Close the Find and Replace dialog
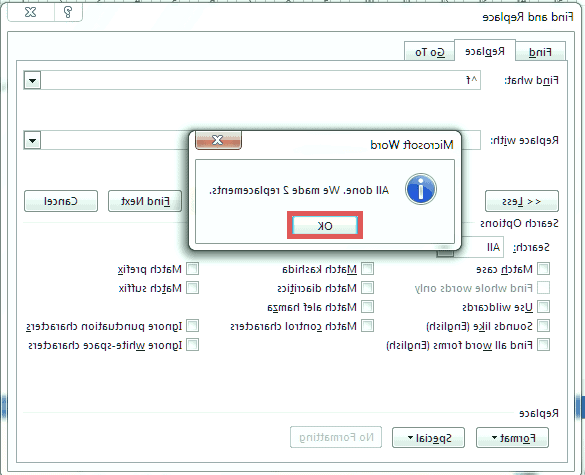Viewport: 585px width, 475px height. [x=31, y=12]
